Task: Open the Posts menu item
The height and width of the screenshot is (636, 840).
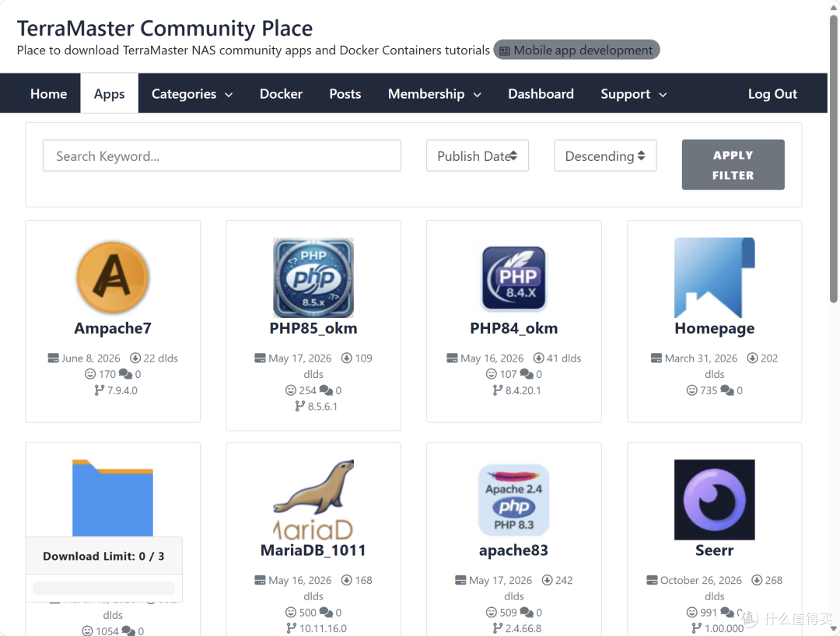Action: coord(345,93)
